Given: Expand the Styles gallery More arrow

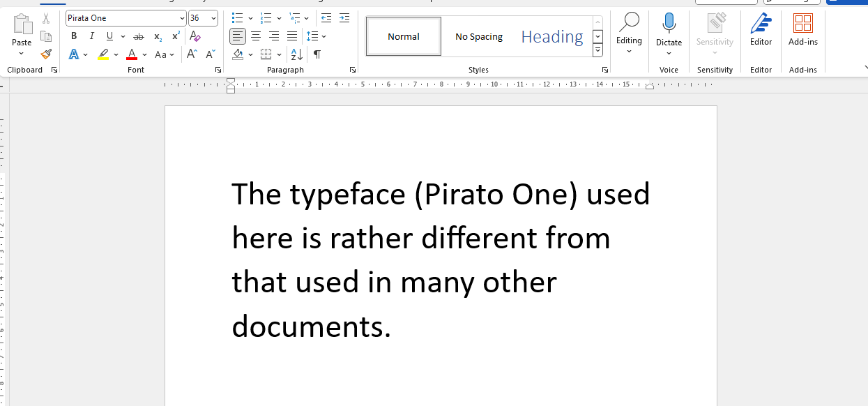Looking at the screenshot, I should (597, 50).
